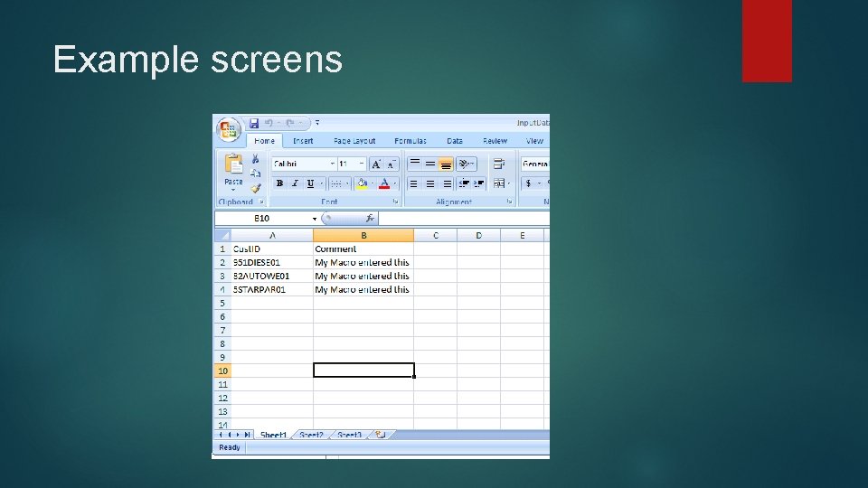The image size is (868, 488).
Task: Switch to the Sheet2 tab
Action: (x=311, y=435)
